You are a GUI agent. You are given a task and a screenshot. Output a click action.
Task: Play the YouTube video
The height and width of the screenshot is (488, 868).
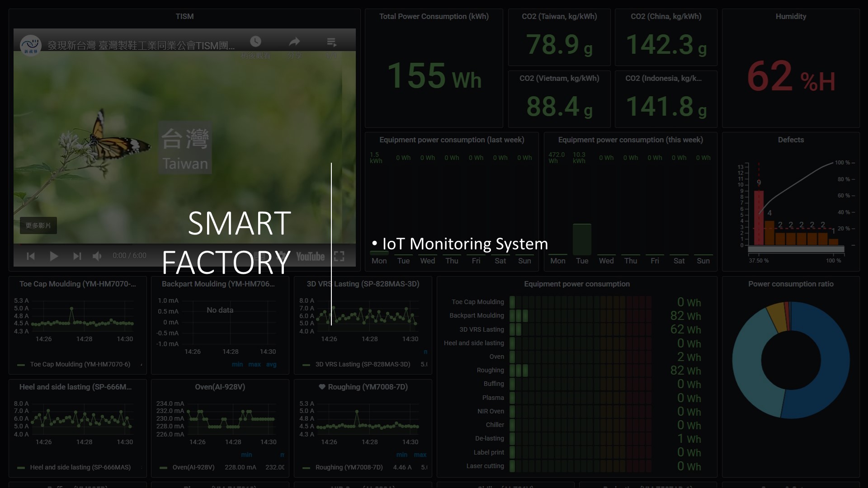coord(53,256)
